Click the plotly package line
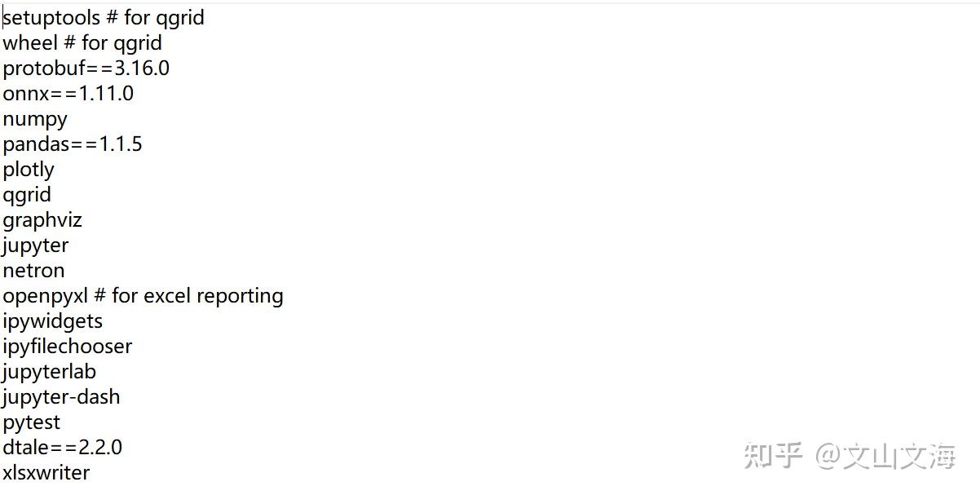The width and height of the screenshot is (980, 495). click(x=29, y=170)
